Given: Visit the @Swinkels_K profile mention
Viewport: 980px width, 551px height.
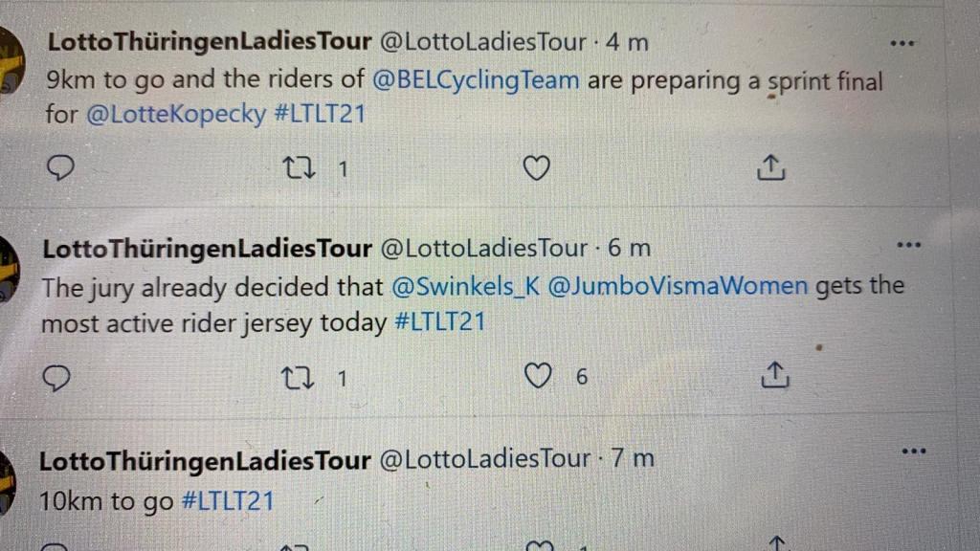Looking at the screenshot, I should [462, 286].
